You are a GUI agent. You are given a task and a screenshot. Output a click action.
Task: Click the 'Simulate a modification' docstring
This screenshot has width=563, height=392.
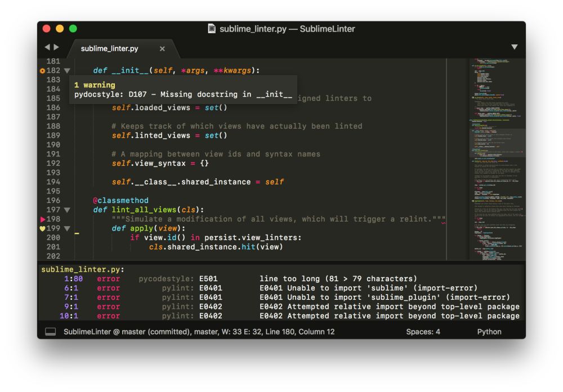tap(279, 219)
